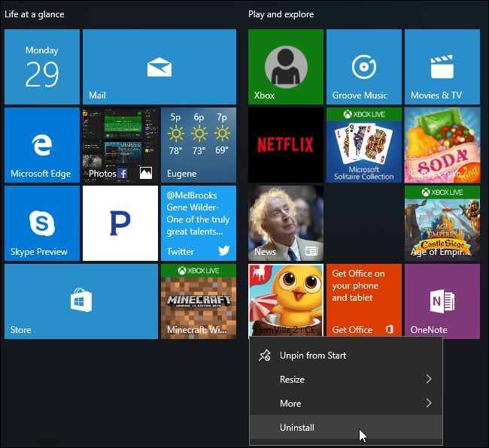This screenshot has height=448, width=489.
Task: Open the Store tile
Action: click(x=81, y=301)
